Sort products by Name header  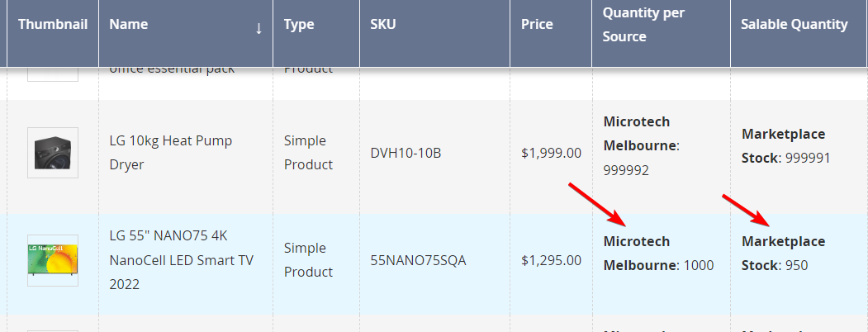pyautogui.click(x=129, y=25)
